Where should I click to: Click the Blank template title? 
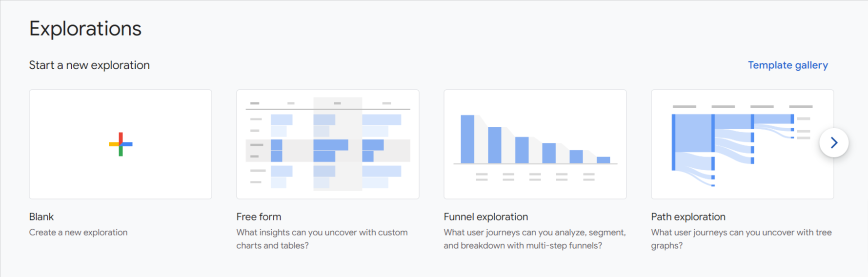41,217
